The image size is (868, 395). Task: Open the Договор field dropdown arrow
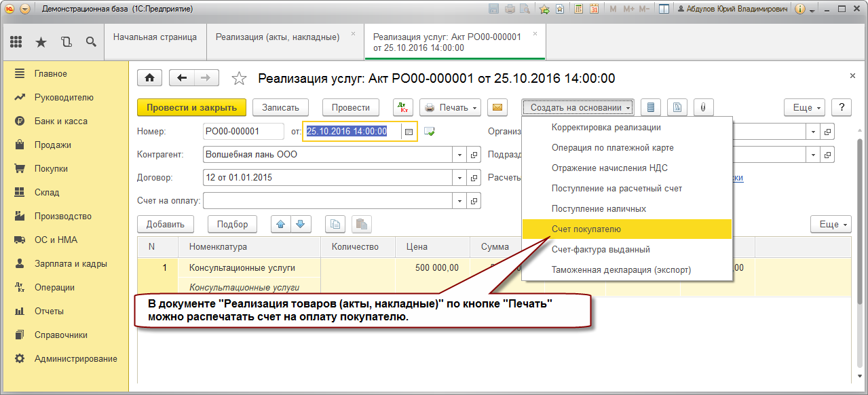tap(459, 178)
